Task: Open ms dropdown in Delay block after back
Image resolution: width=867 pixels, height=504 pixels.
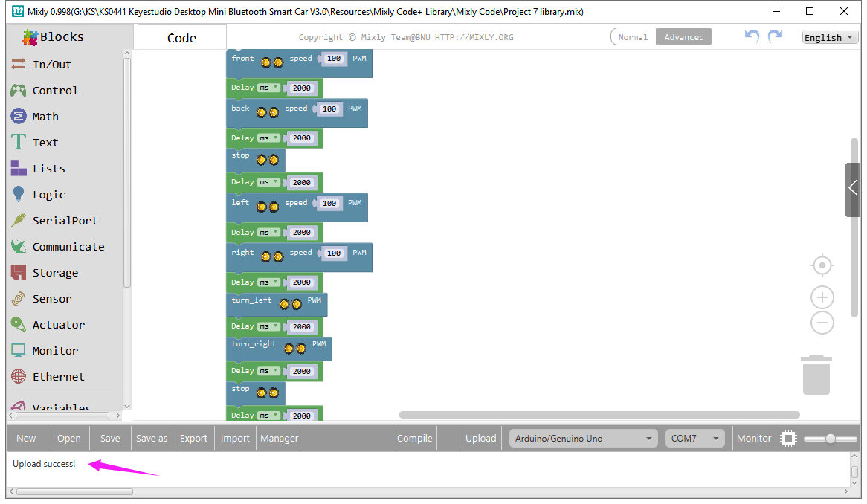Action: 268,138
